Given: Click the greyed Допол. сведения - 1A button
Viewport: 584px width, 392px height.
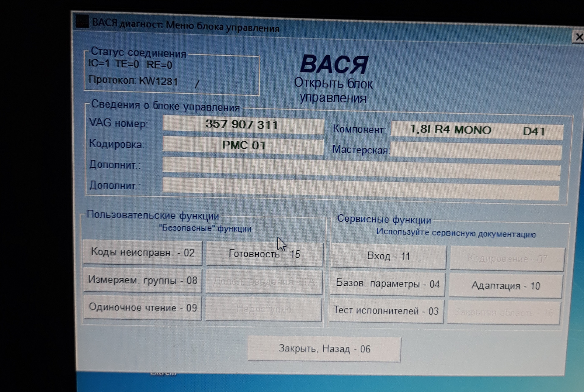Looking at the screenshot, I should coord(264,282).
